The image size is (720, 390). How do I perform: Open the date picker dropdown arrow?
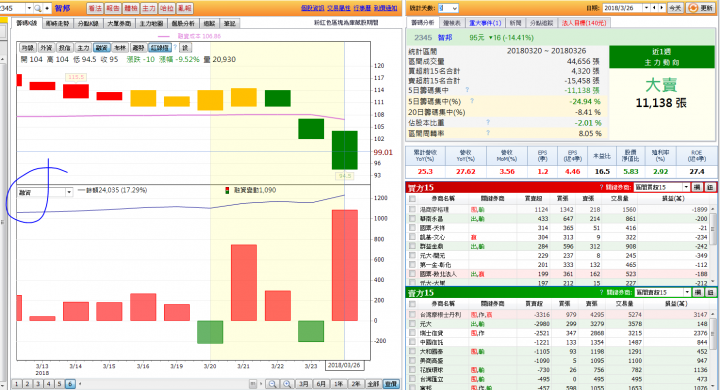(646, 8)
